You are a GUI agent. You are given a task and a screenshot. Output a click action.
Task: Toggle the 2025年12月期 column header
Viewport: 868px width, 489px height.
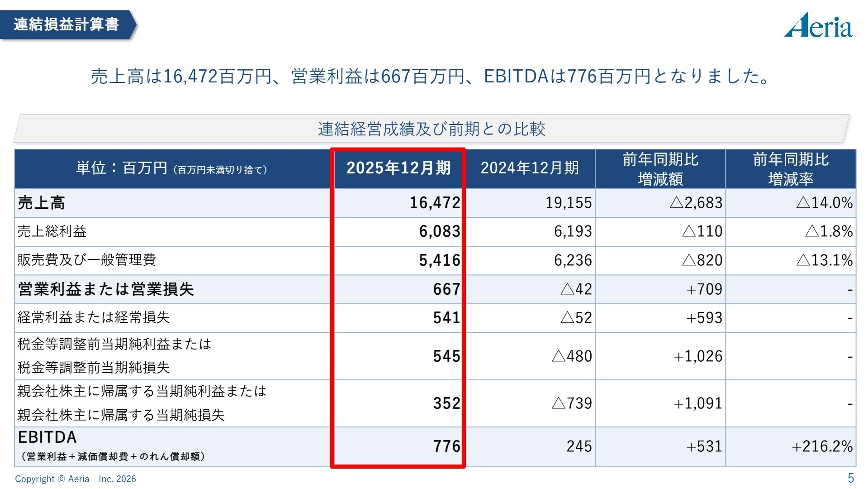point(398,168)
